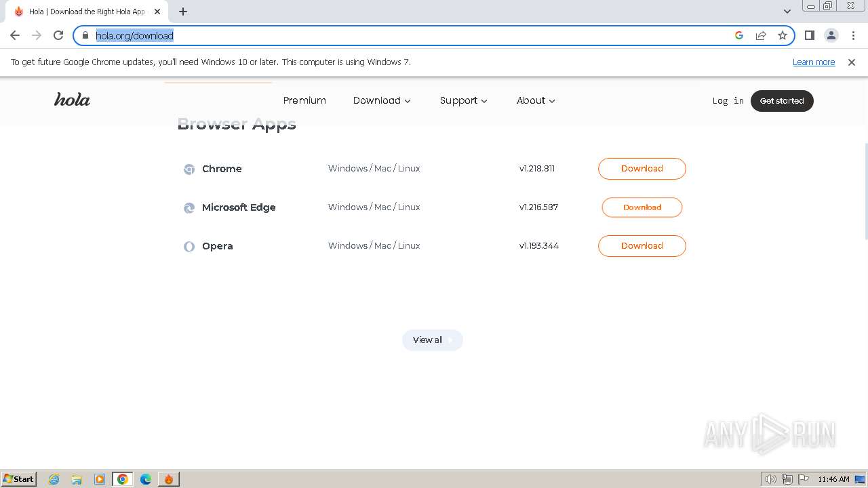This screenshot has height=488, width=868.
Task: Download Hola for Opera
Action: click(x=642, y=245)
